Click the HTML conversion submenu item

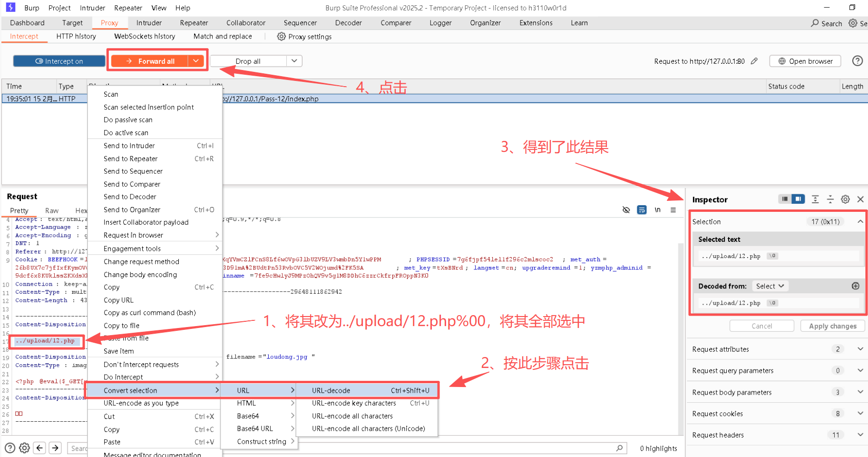tap(259, 403)
